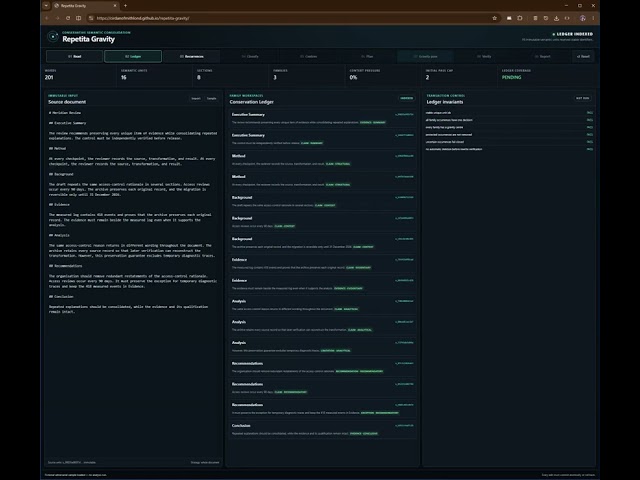
Task: Open the browser three-dot menu
Action: (x=593, y=18)
